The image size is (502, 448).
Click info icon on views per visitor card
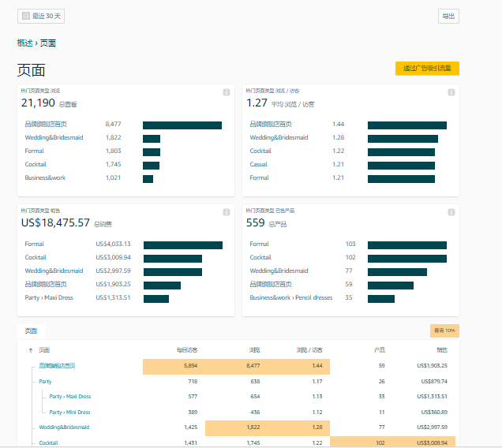click(x=451, y=92)
